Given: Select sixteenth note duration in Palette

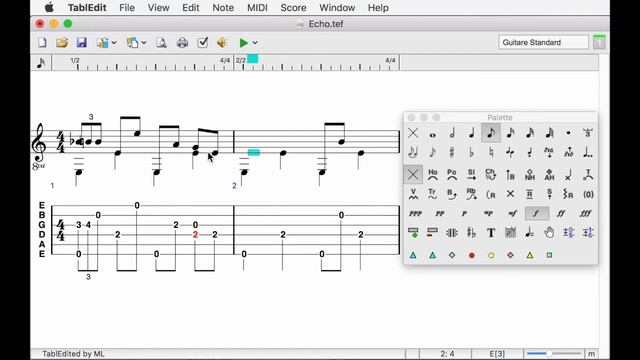Looking at the screenshot, I should point(510,133).
